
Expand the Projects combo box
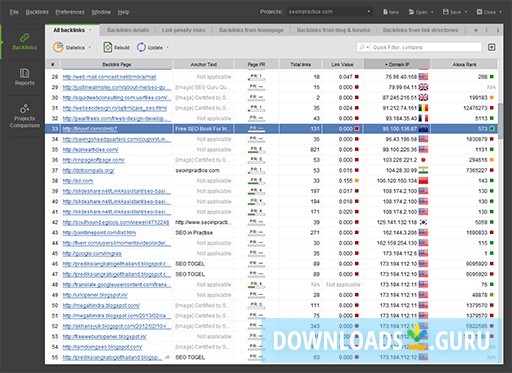click(368, 12)
